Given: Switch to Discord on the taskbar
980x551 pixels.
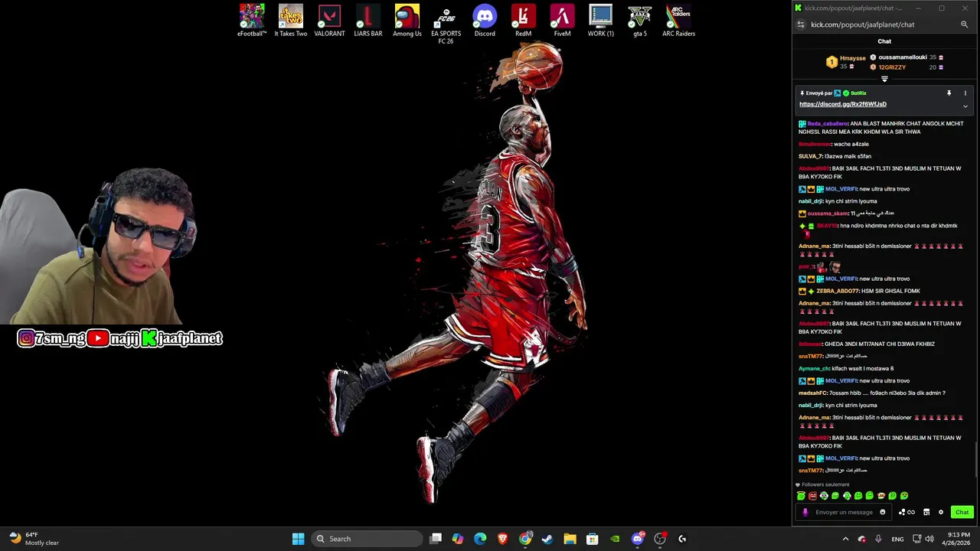Looking at the screenshot, I should pyautogui.click(x=638, y=539).
